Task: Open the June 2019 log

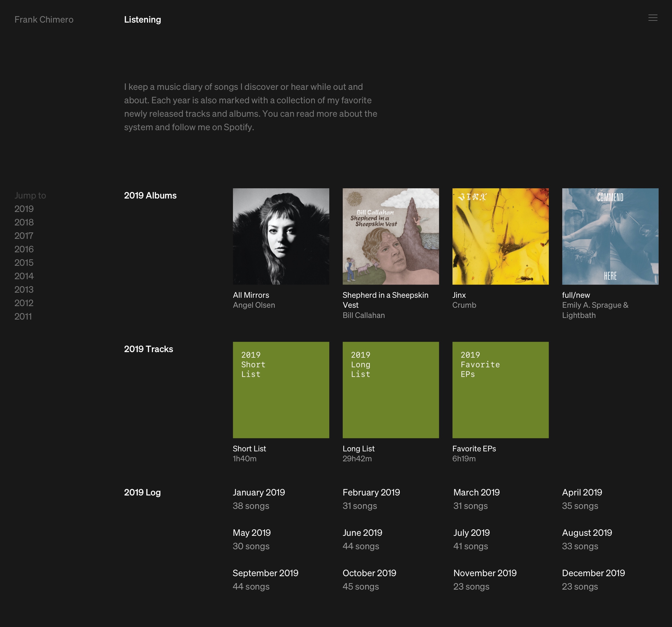Action: (x=362, y=533)
